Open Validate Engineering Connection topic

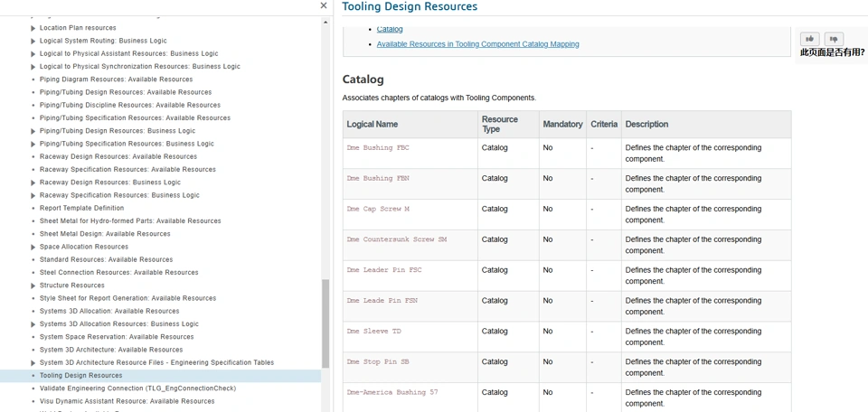137,389
